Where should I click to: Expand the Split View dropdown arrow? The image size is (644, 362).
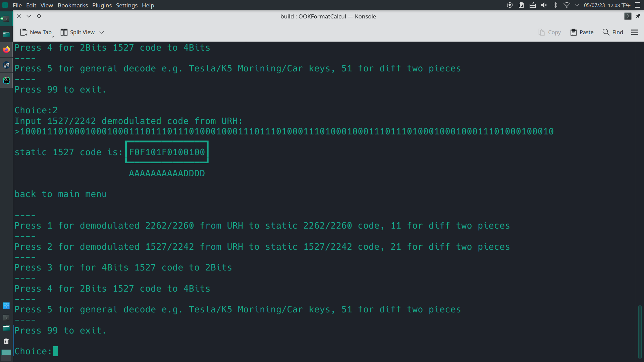102,32
